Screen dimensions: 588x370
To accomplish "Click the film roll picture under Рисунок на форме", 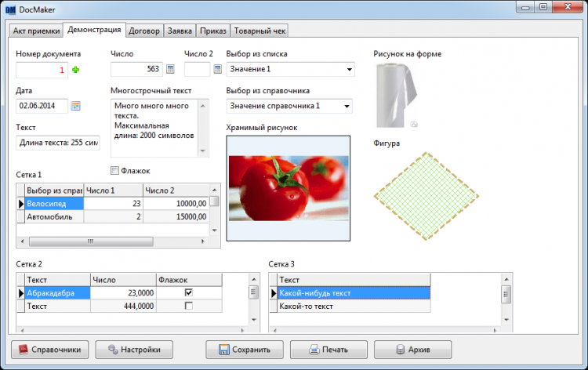I will [397, 95].
